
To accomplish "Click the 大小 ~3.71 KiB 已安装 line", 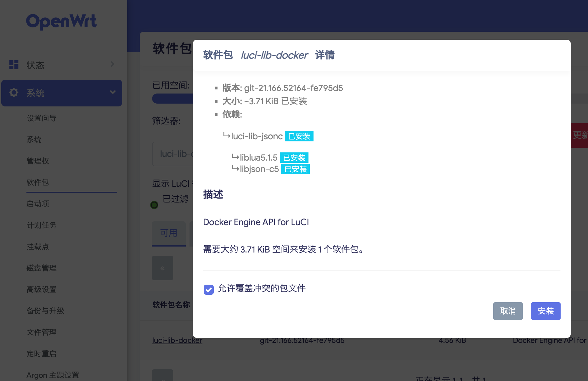I will 264,101.
